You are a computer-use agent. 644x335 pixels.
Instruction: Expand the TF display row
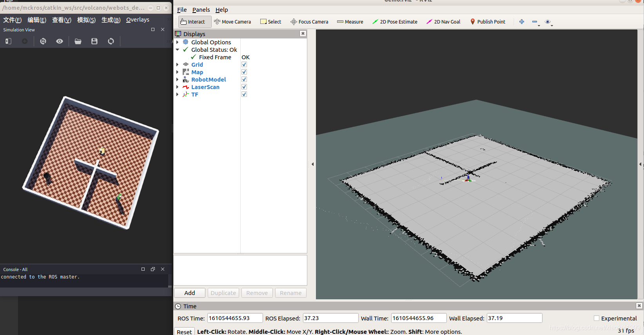(178, 95)
